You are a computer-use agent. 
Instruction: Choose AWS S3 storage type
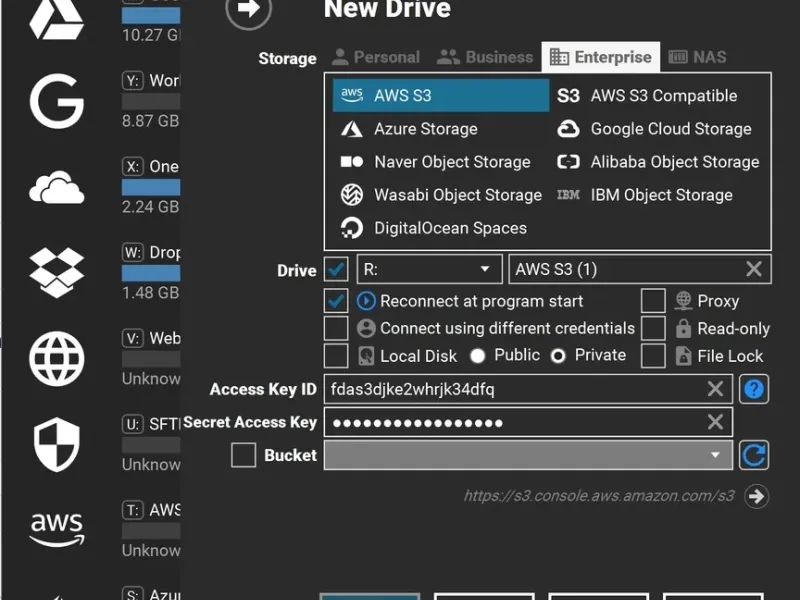click(x=441, y=95)
